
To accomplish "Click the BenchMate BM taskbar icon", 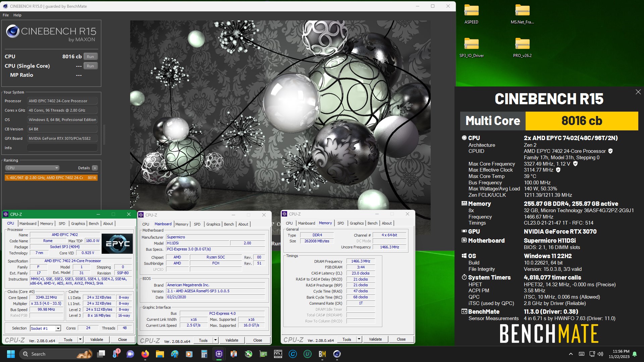I will pos(322,354).
